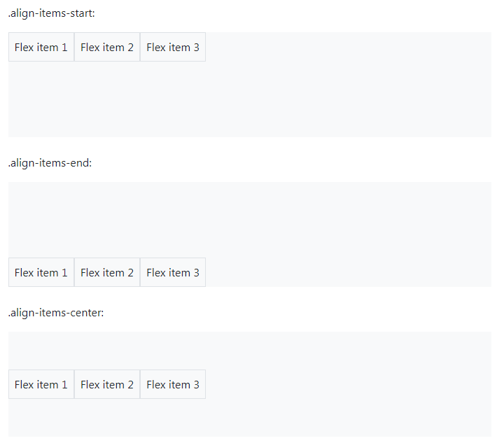
Task: Click the .align-items-center: label text
Action: tap(56, 313)
